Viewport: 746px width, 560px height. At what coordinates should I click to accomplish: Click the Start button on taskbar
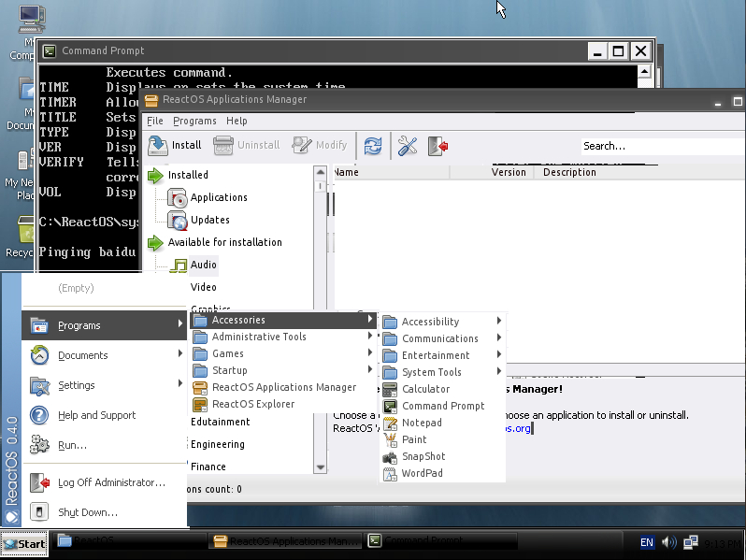click(25, 543)
